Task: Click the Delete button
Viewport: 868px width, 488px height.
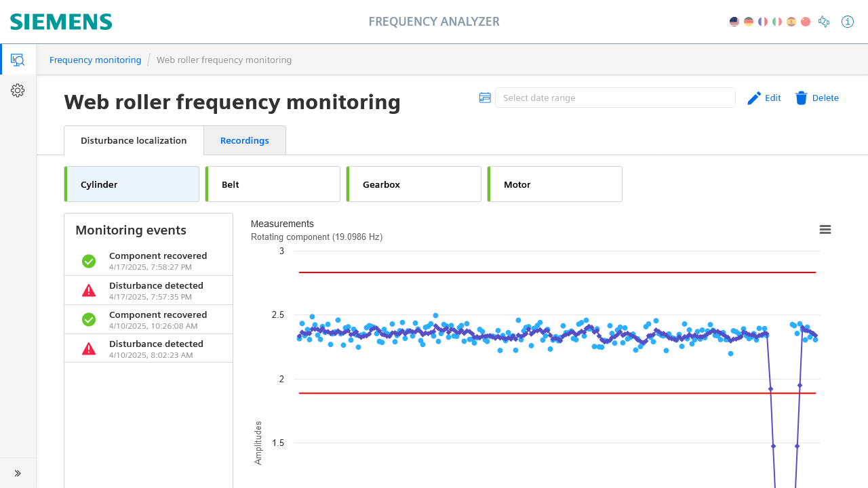Action: pyautogui.click(x=816, y=98)
